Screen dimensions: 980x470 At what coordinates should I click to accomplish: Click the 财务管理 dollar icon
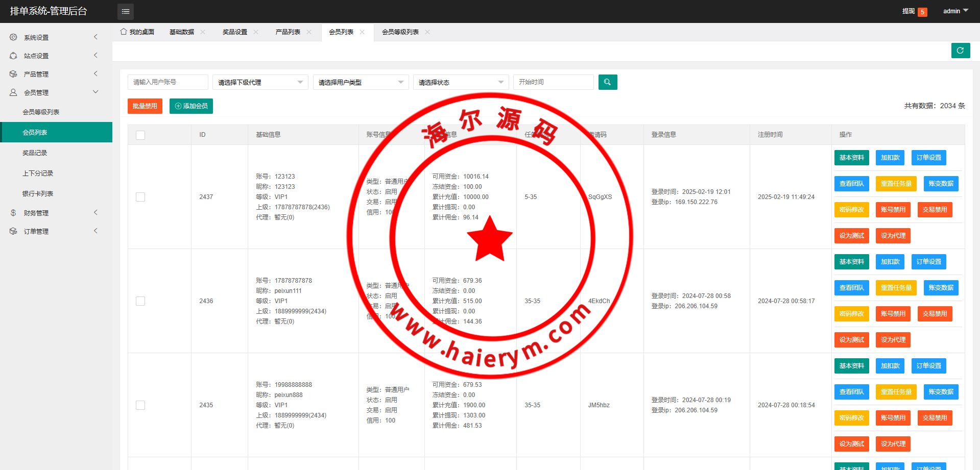(x=13, y=213)
